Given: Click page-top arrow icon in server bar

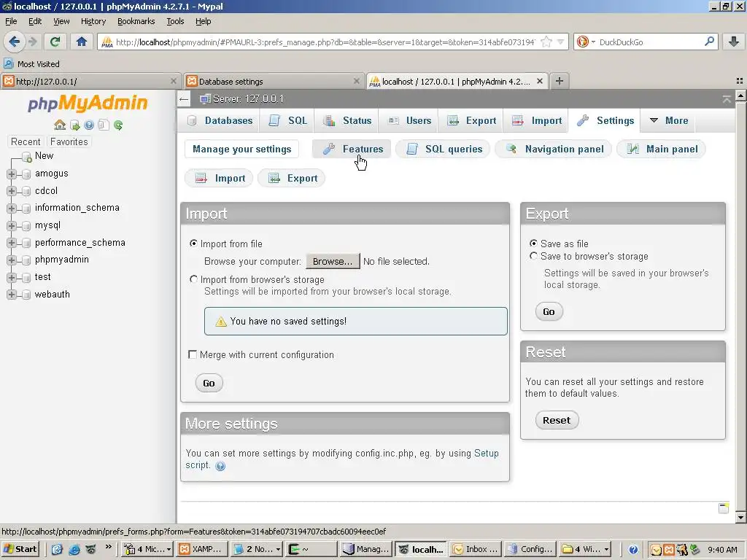Looking at the screenshot, I should click(727, 99).
